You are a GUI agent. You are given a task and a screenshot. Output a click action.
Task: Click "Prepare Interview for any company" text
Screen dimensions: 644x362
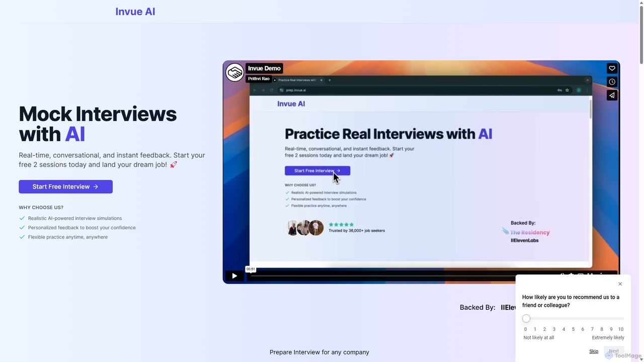coord(319,352)
